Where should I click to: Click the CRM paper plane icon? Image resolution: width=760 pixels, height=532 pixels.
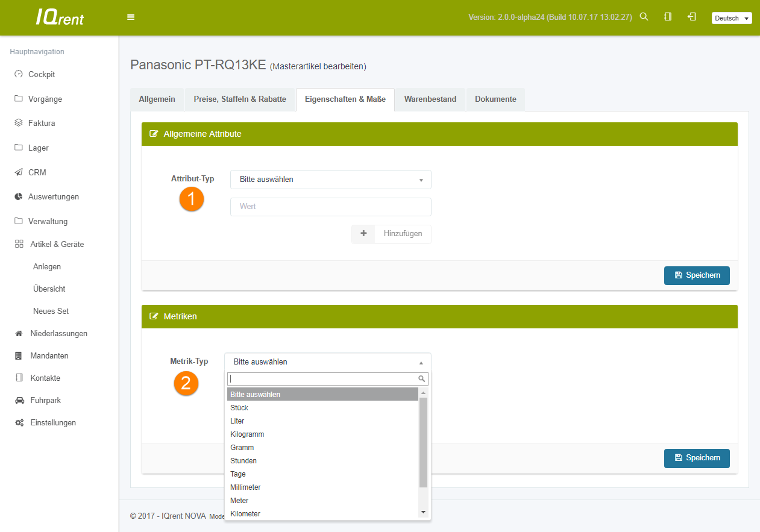[19, 172]
